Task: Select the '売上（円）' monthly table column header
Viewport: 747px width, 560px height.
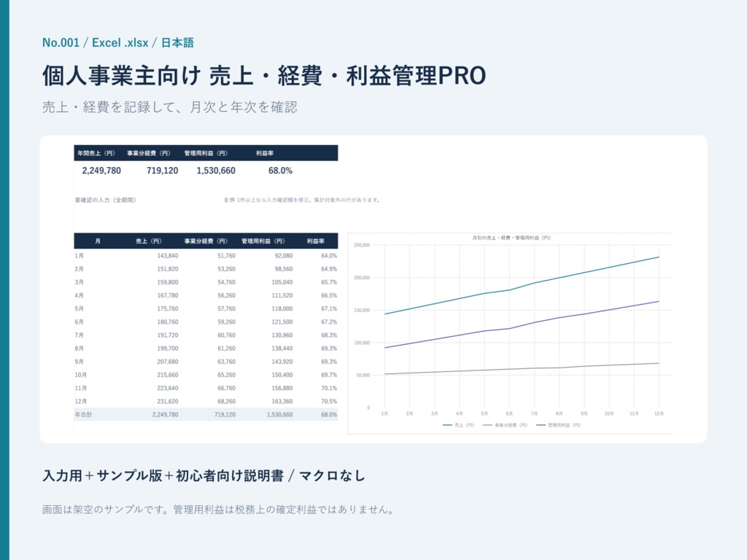Action: (x=149, y=241)
